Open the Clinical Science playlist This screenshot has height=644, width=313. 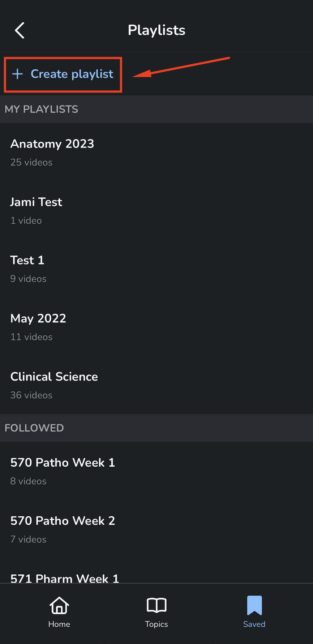point(54,377)
